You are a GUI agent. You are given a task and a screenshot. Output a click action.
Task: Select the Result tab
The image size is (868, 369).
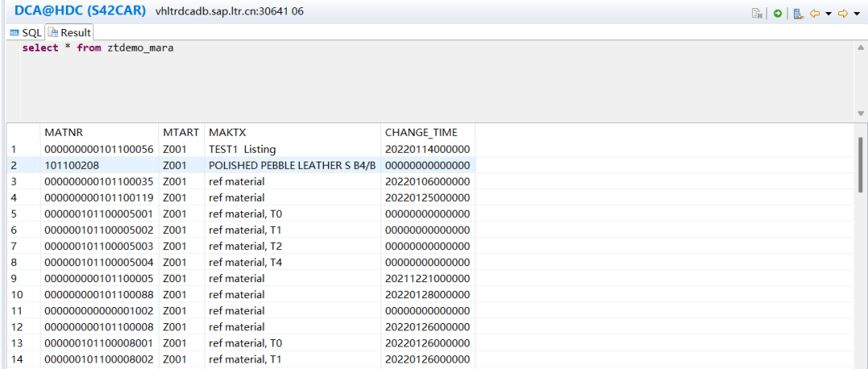click(69, 33)
